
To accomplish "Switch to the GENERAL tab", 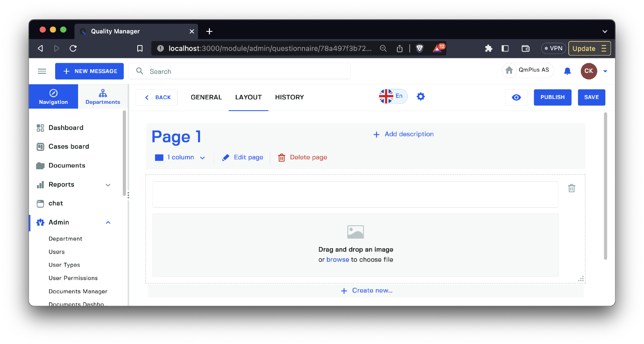I will (x=206, y=97).
